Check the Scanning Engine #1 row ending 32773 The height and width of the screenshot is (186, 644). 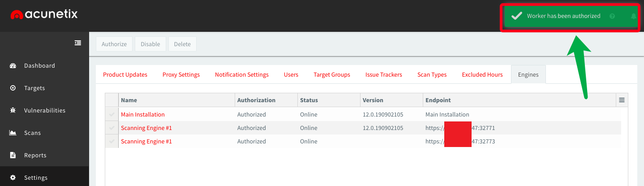[x=112, y=142]
